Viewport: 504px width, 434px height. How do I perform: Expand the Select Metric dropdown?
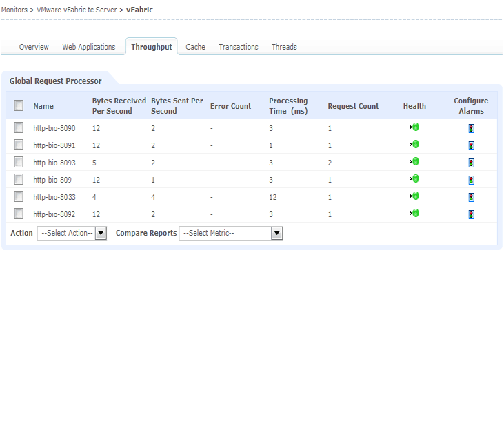[x=231, y=234]
